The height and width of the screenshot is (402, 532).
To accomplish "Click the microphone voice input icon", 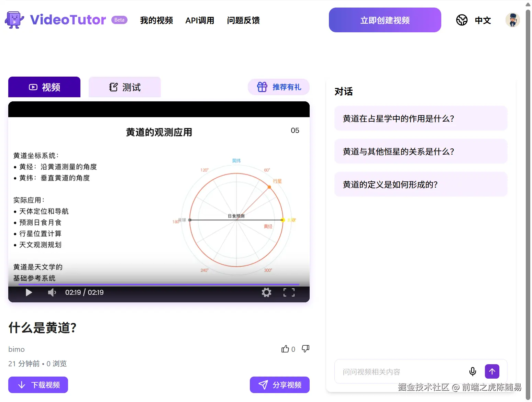I will click(x=473, y=371).
